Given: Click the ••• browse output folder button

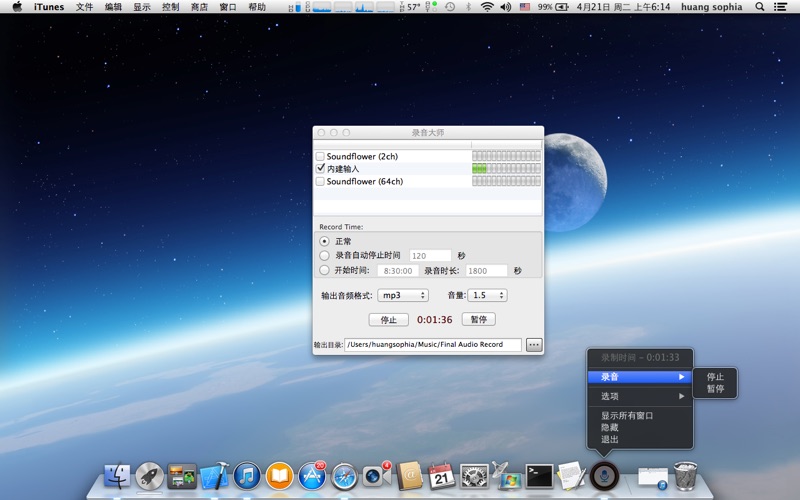Looking at the screenshot, I should (x=534, y=345).
